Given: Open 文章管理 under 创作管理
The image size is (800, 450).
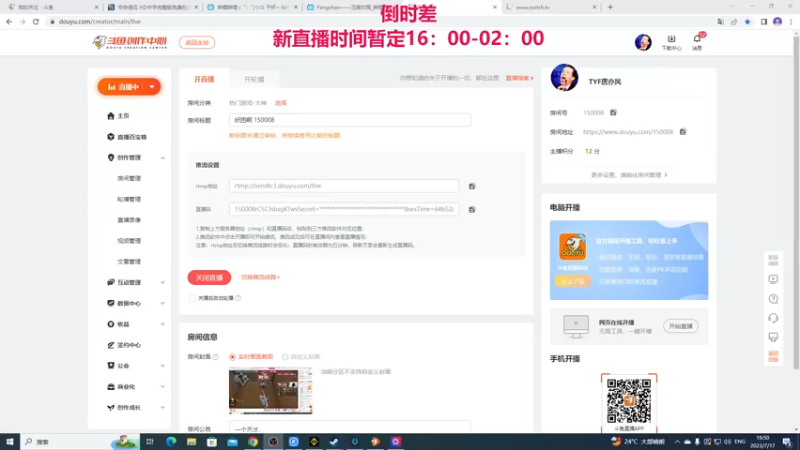Looking at the screenshot, I should pos(129,262).
